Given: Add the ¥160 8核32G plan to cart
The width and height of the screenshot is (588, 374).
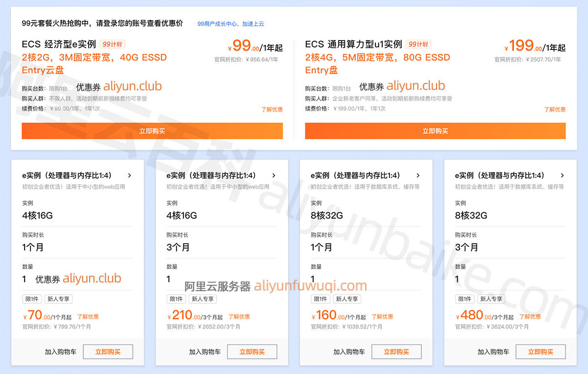Looking at the screenshot, I should tap(349, 352).
